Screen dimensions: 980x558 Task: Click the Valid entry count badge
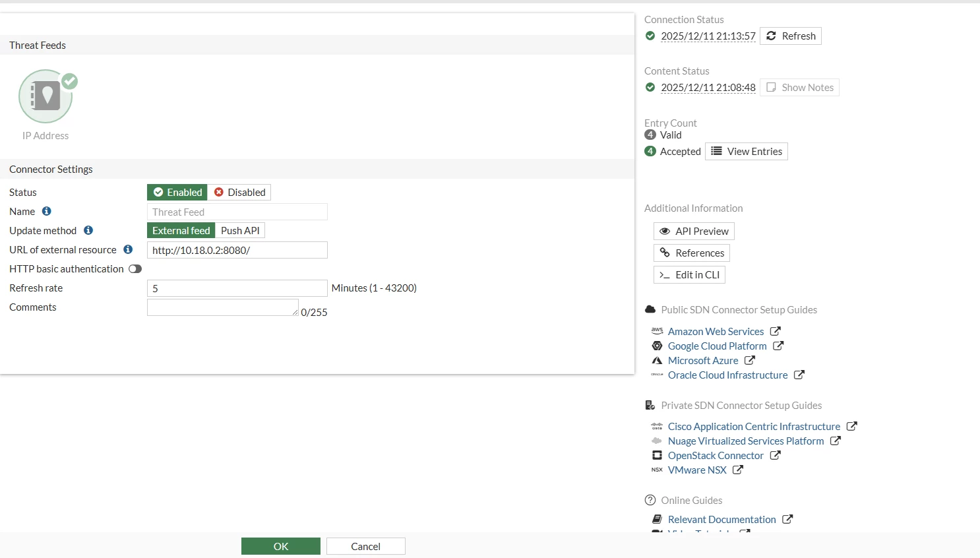pyautogui.click(x=650, y=135)
